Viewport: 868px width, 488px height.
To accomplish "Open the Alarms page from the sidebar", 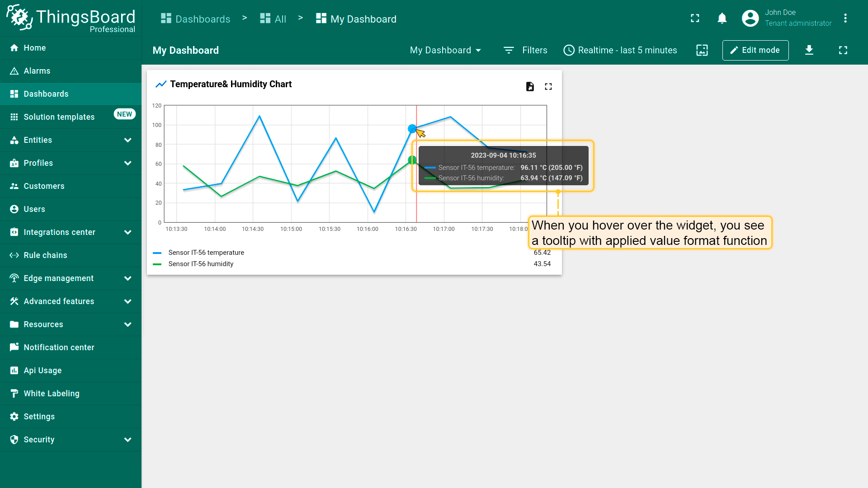I will click(37, 71).
